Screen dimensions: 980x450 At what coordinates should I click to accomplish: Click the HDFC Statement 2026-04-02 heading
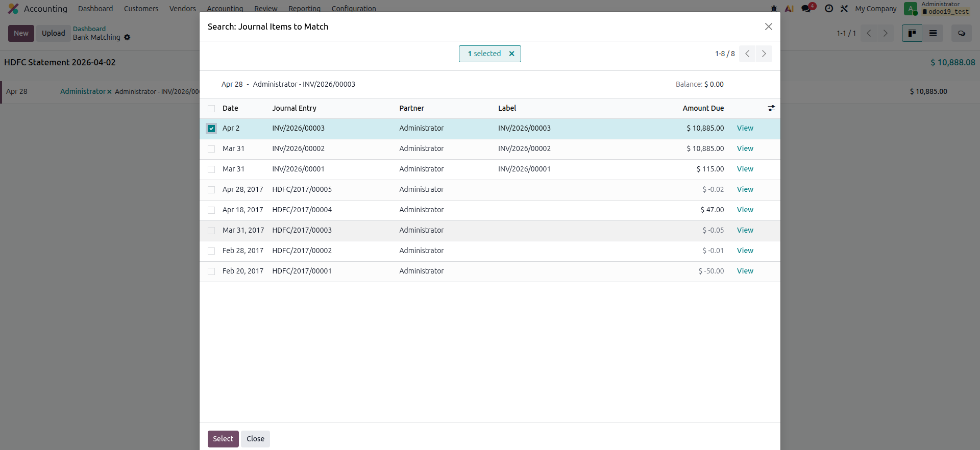coord(60,62)
